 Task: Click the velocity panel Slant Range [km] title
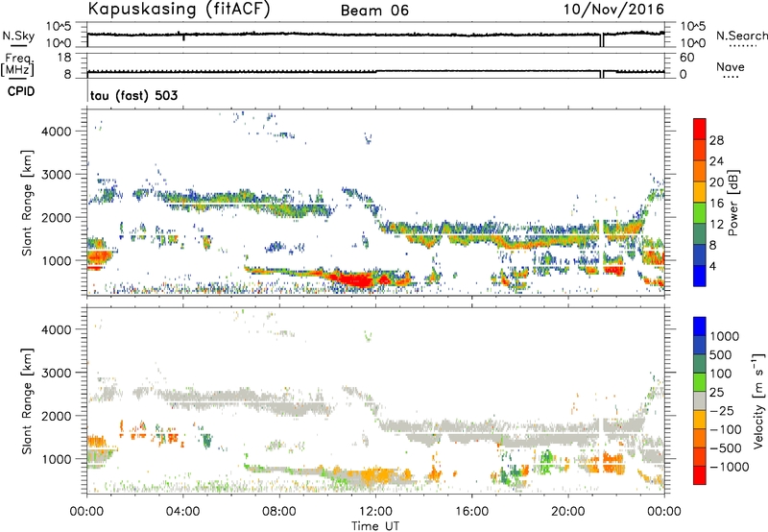27,400
